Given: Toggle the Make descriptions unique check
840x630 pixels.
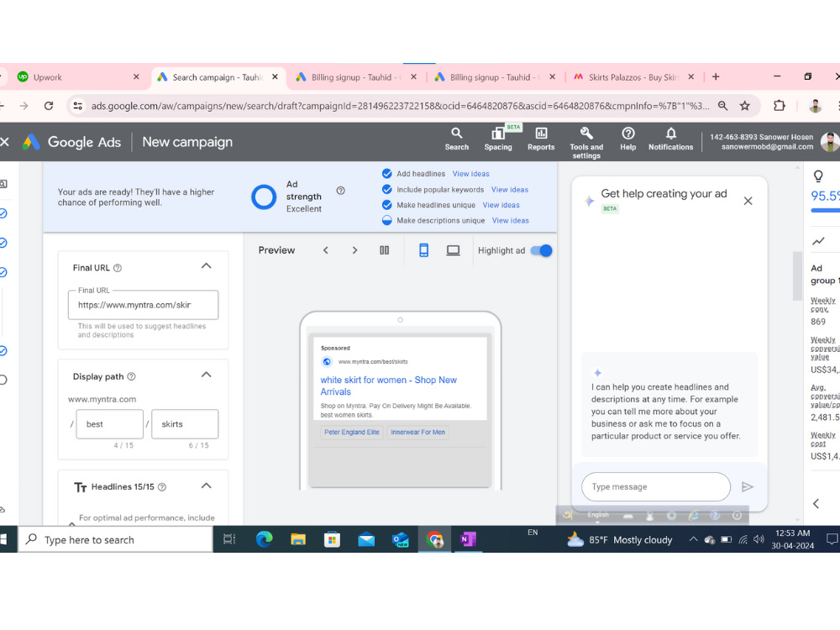Looking at the screenshot, I should tap(386, 220).
